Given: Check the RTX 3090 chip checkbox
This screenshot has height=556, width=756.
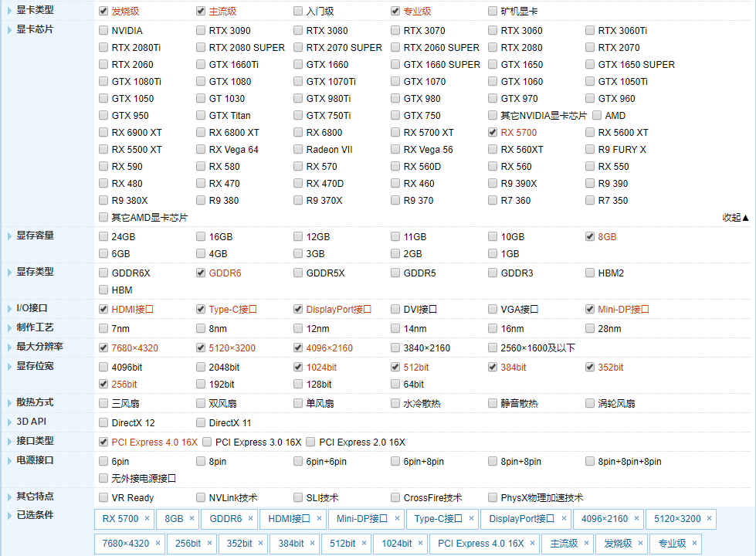Looking at the screenshot, I should (x=202, y=31).
